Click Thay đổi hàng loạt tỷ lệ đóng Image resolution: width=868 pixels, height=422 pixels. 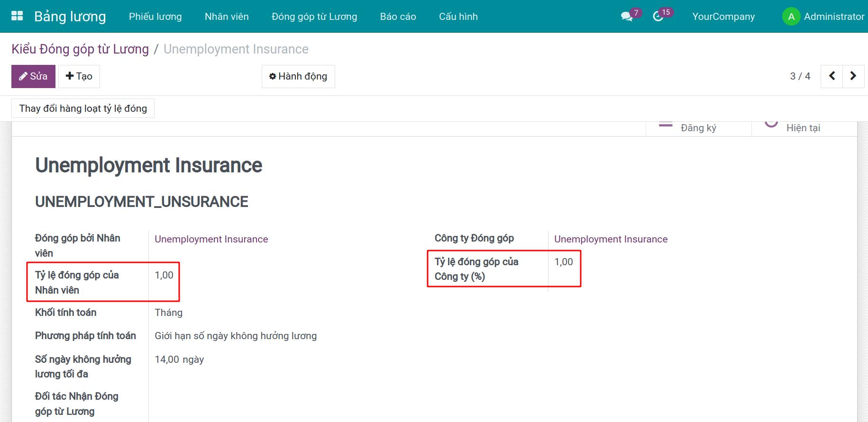(83, 108)
